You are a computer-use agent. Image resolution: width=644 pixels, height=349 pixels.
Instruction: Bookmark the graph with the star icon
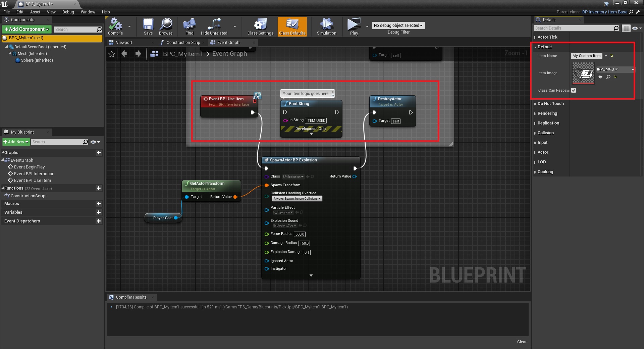tap(112, 54)
